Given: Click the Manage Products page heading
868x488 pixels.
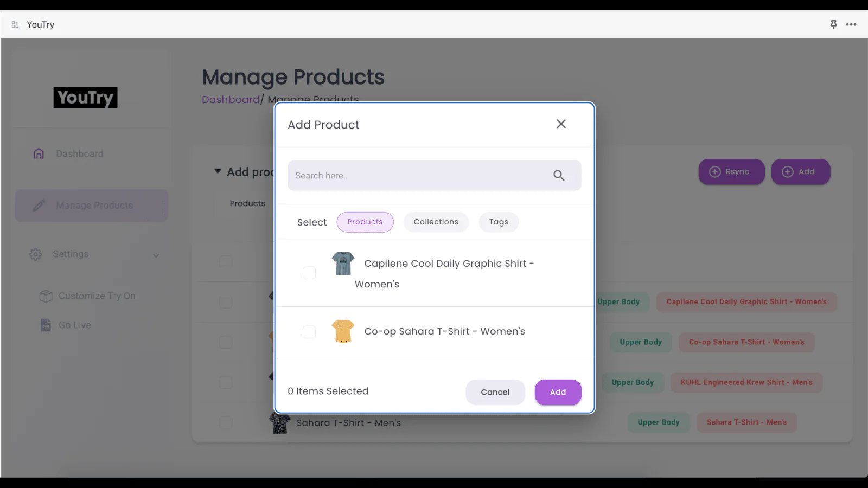Looking at the screenshot, I should 293,77.
